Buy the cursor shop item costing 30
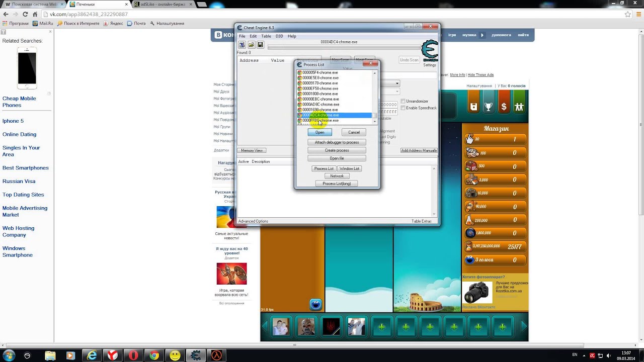 click(x=495, y=139)
